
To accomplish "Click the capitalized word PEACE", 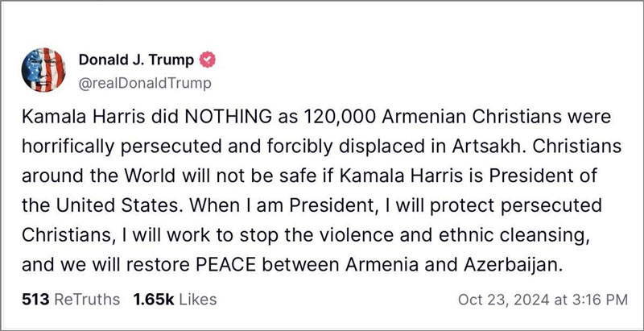I will click(226, 265).
